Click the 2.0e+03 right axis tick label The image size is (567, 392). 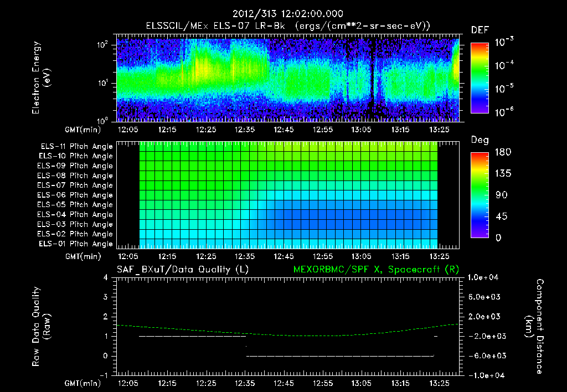[485, 316]
